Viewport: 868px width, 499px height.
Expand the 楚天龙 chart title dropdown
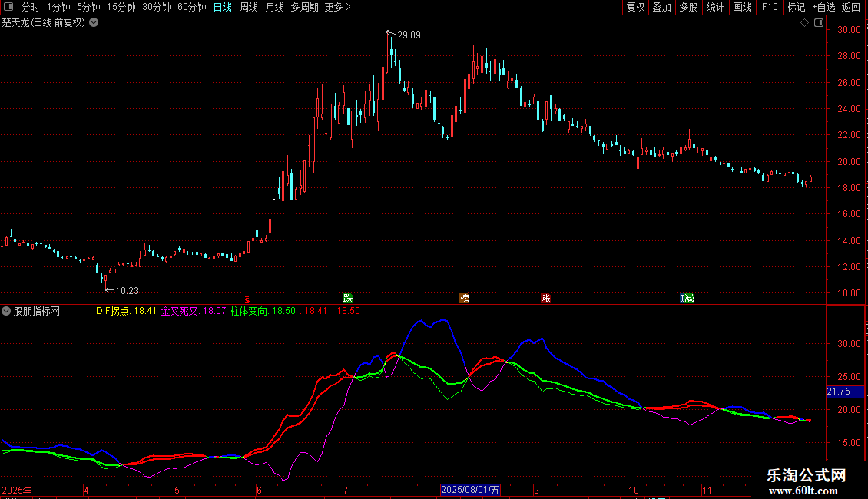click(x=94, y=22)
